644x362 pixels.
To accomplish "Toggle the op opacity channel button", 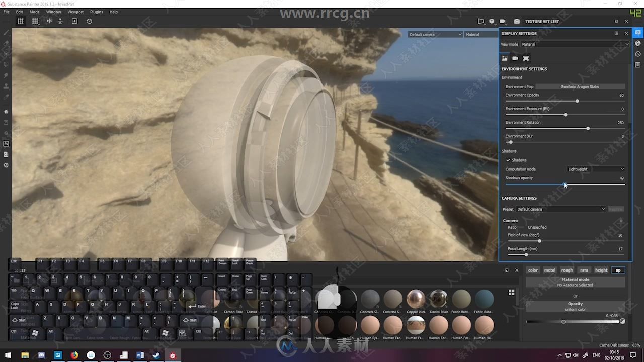I will pos(618,270).
